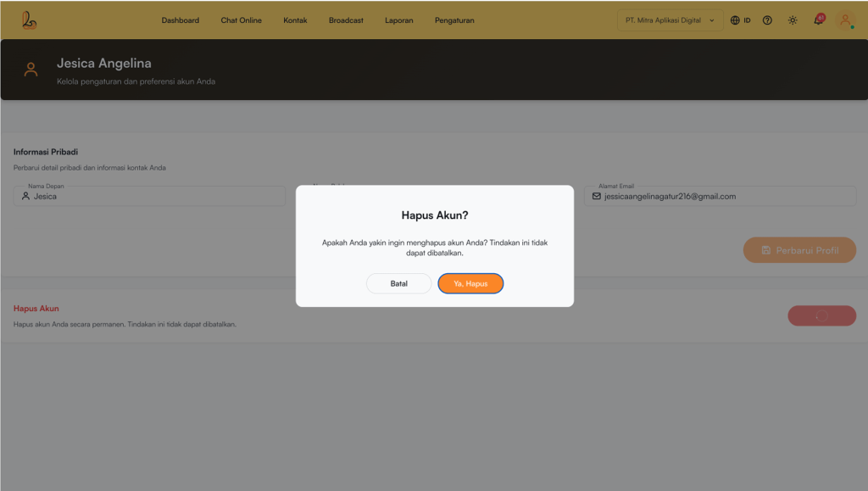Click the Alamat Email input field

pyautogui.click(x=721, y=196)
